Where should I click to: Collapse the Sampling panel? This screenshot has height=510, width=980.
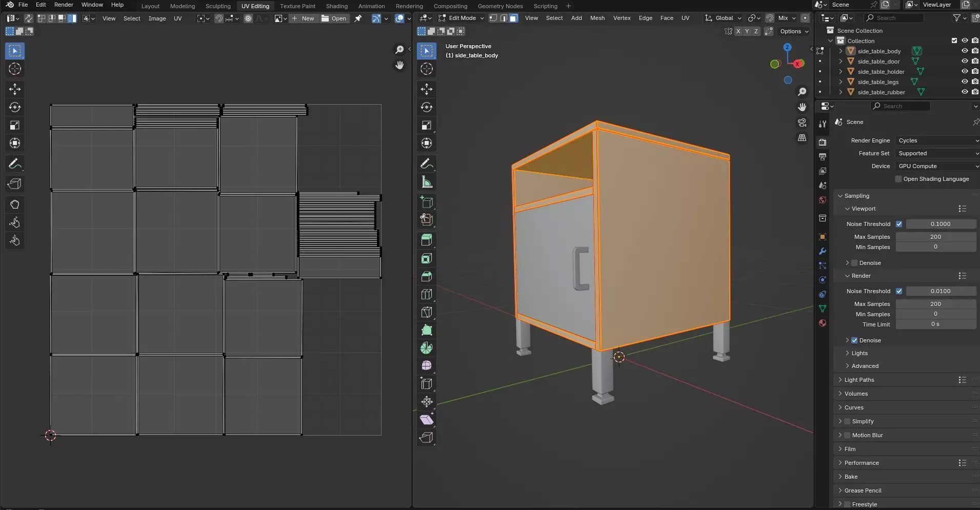coord(856,196)
